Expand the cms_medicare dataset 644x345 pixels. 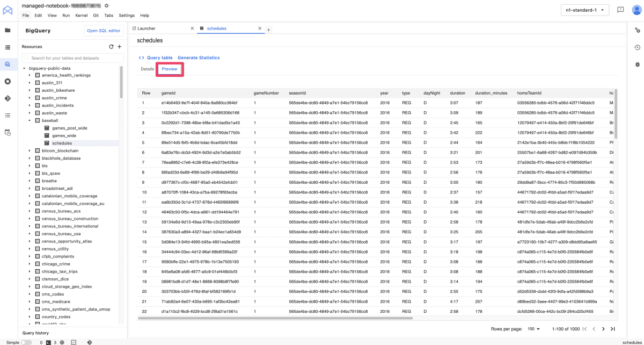click(30, 301)
